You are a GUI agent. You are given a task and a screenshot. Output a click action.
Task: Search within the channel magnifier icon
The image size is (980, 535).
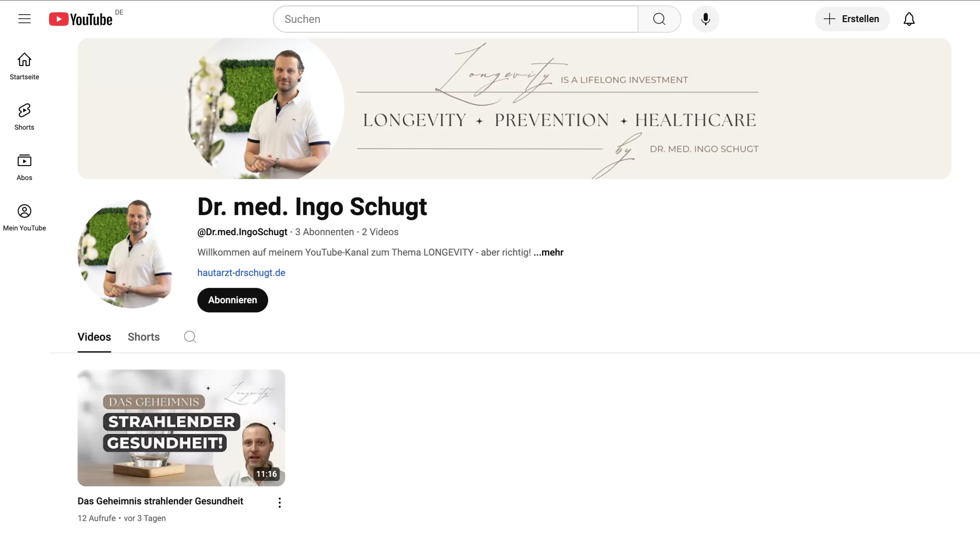click(190, 337)
